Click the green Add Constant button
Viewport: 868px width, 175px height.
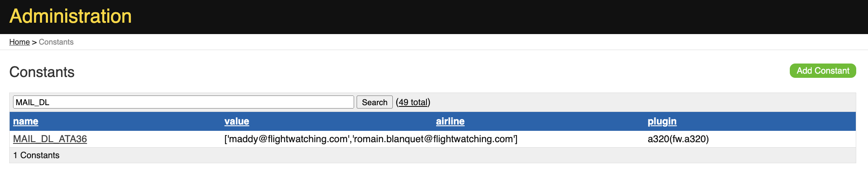coord(823,71)
